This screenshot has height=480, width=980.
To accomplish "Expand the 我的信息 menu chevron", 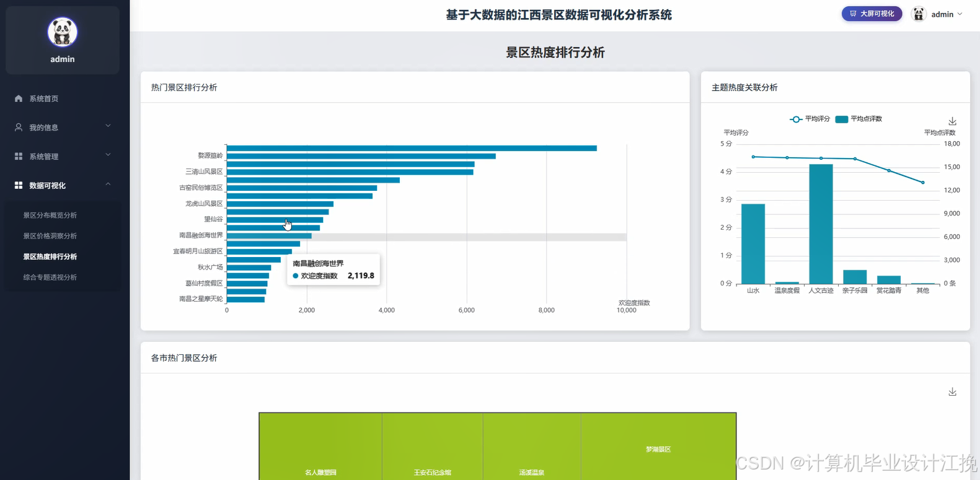I will click(108, 126).
